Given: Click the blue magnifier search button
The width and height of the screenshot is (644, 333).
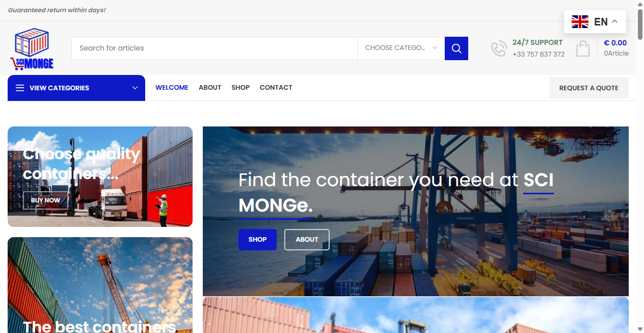Looking at the screenshot, I should [x=457, y=48].
